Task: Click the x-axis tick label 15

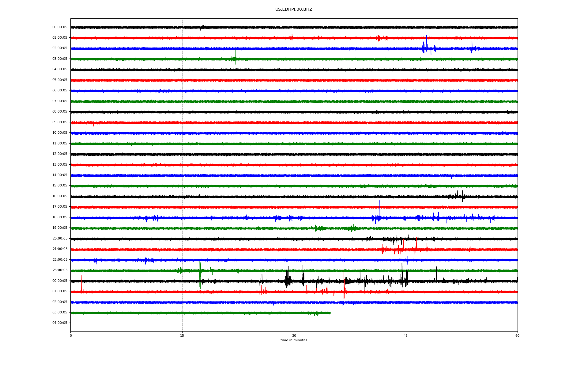Action: 182,336
